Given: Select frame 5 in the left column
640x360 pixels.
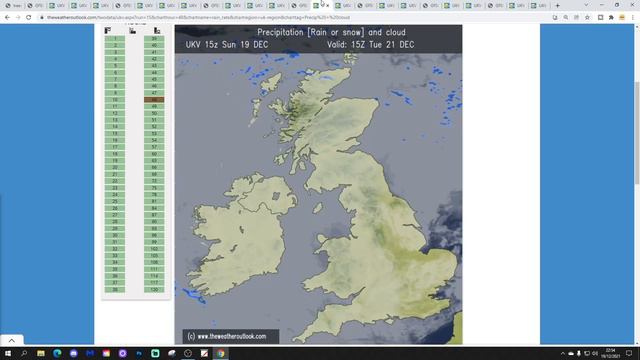Looking at the screenshot, I should click(115, 66).
